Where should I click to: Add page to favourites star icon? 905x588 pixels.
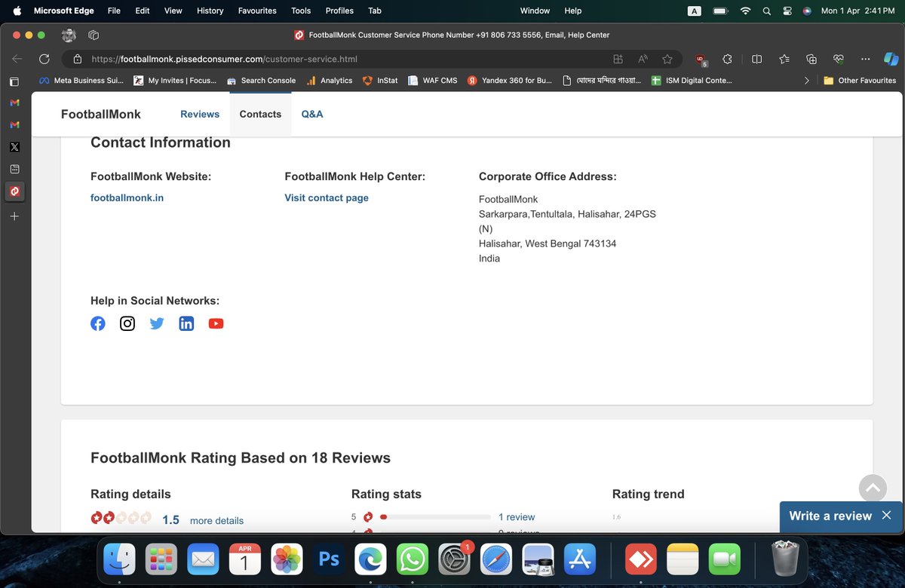[x=667, y=59]
